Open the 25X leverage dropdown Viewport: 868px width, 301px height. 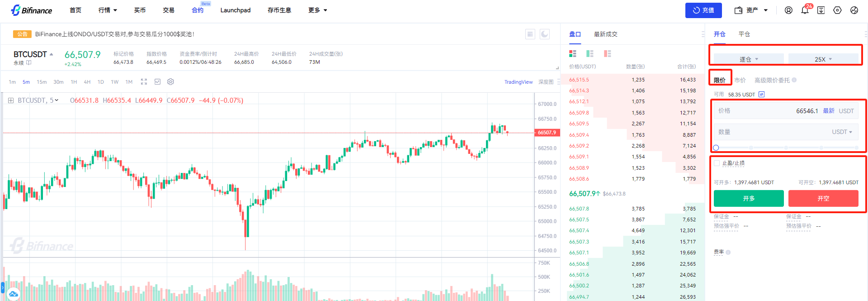pos(823,59)
